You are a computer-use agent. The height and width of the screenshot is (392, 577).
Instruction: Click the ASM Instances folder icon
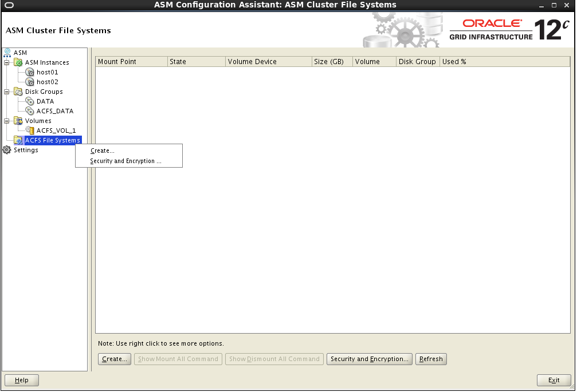click(18, 62)
